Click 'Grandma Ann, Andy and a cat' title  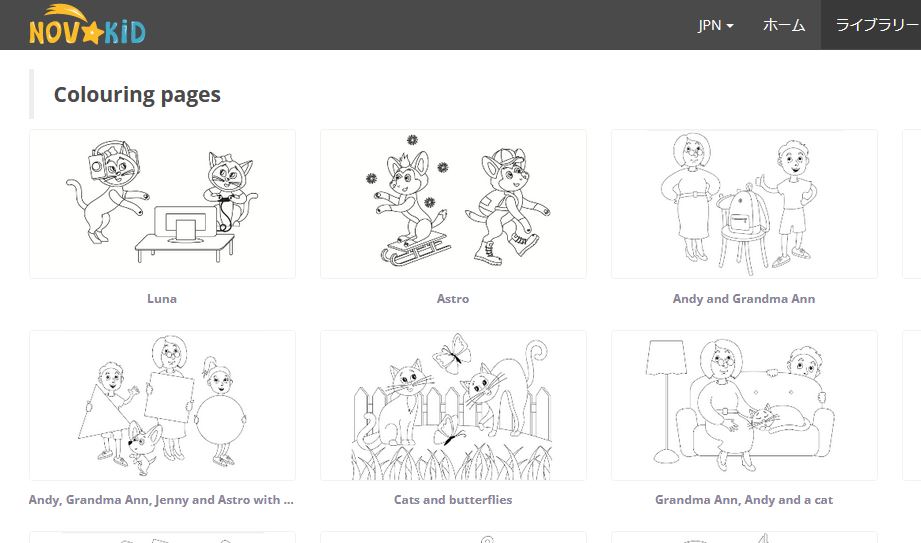[x=744, y=500]
